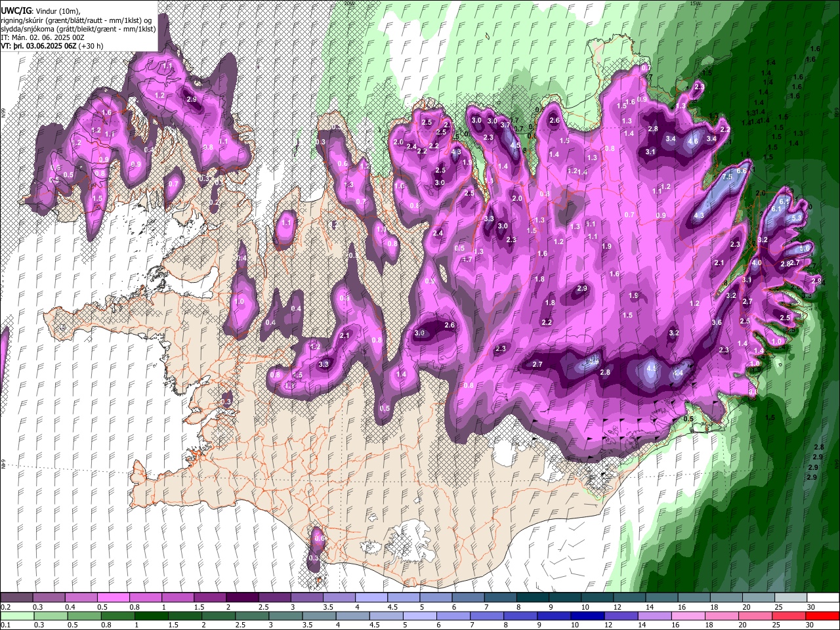The width and height of the screenshot is (840, 630).
Task: Click the "0.1" label on the lower legend scale
Action: (5, 625)
